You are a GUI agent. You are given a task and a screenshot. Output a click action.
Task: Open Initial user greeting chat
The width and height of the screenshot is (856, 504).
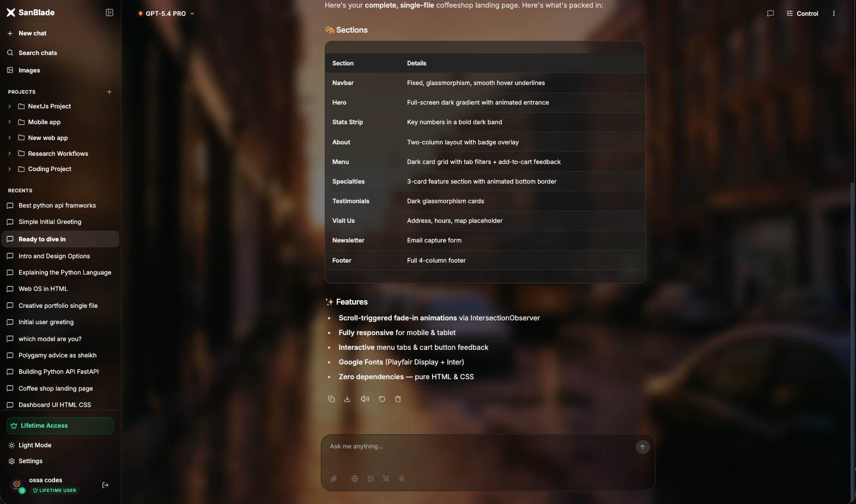point(46,322)
